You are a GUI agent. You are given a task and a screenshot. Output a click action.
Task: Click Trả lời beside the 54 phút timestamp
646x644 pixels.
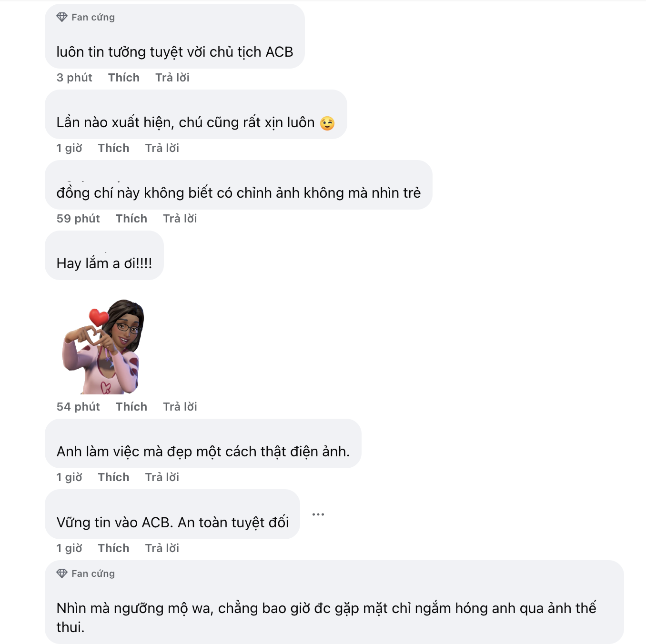[180, 407]
